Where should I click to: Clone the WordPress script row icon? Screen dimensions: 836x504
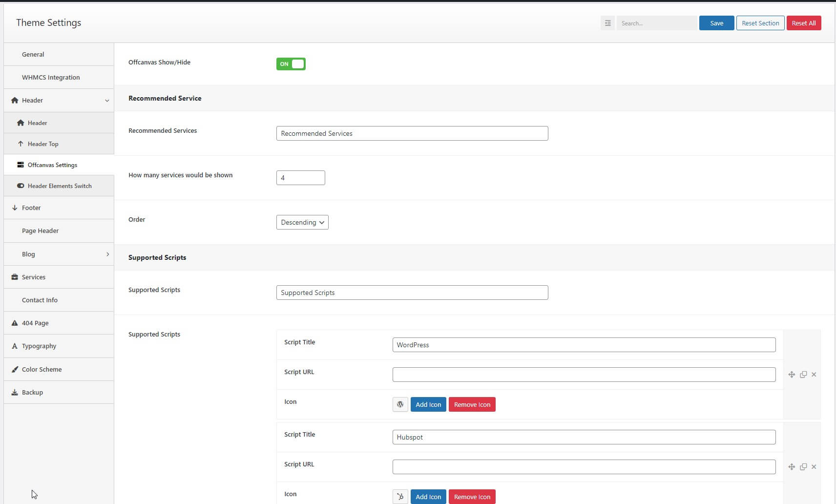(x=803, y=375)
